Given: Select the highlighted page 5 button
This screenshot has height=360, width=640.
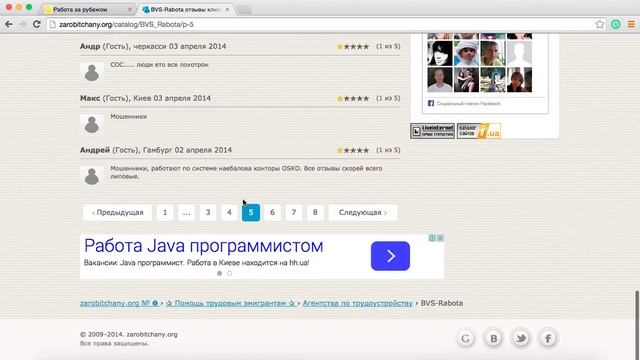Looking at the screenshot, I should (x=251, y=212).
